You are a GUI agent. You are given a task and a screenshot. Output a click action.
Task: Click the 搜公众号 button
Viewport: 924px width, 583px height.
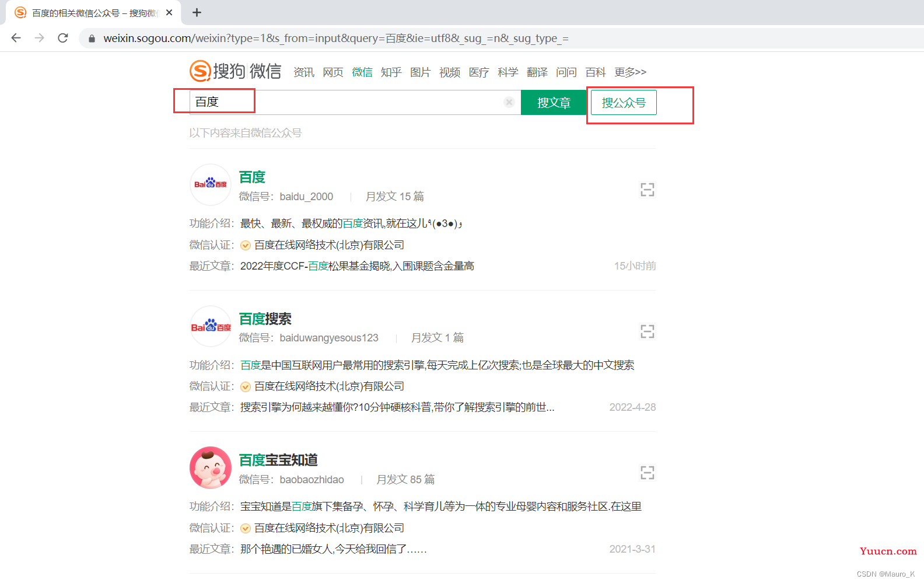tap(624, 103)
